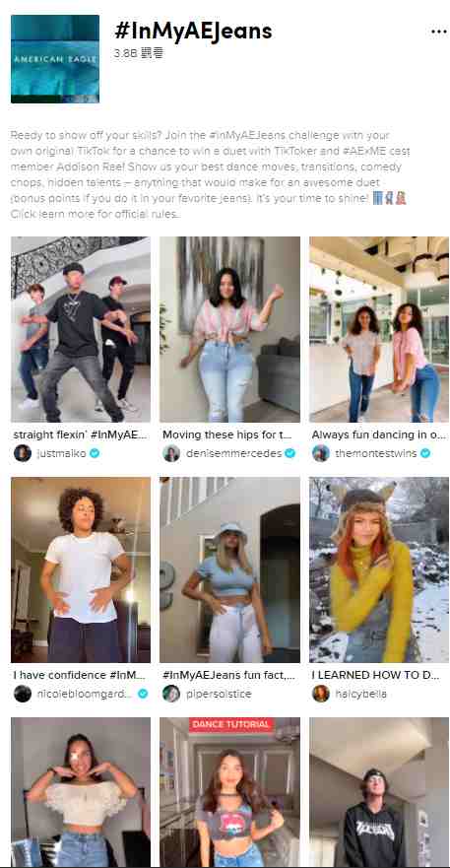
Task: Click the verified badge next to themontestwins
Action: 425,453
